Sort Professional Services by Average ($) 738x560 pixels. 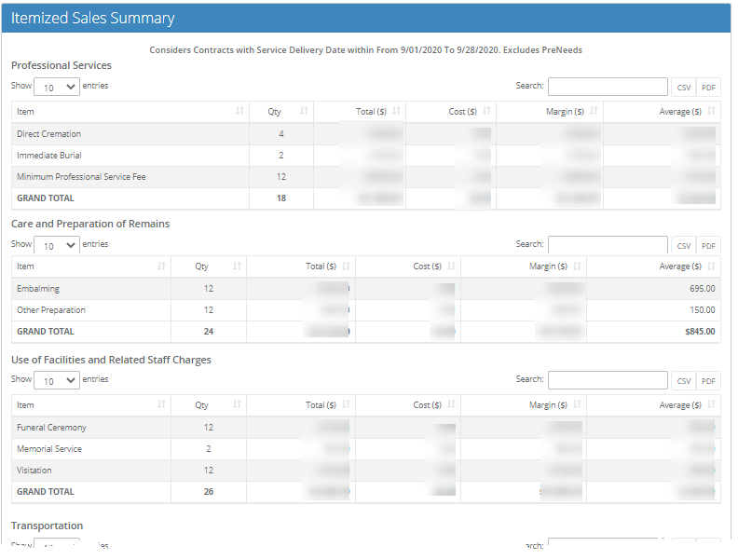[x=662, y=112]
